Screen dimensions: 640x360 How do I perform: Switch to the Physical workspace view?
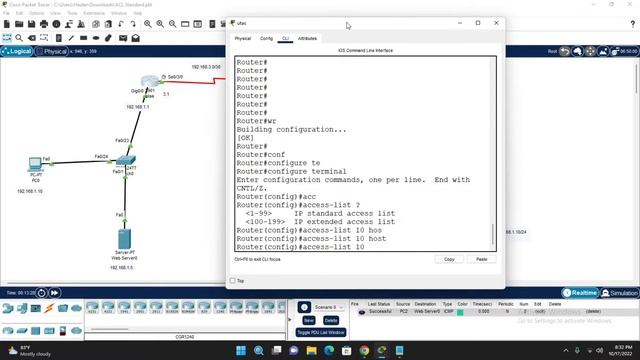[52, 51]
